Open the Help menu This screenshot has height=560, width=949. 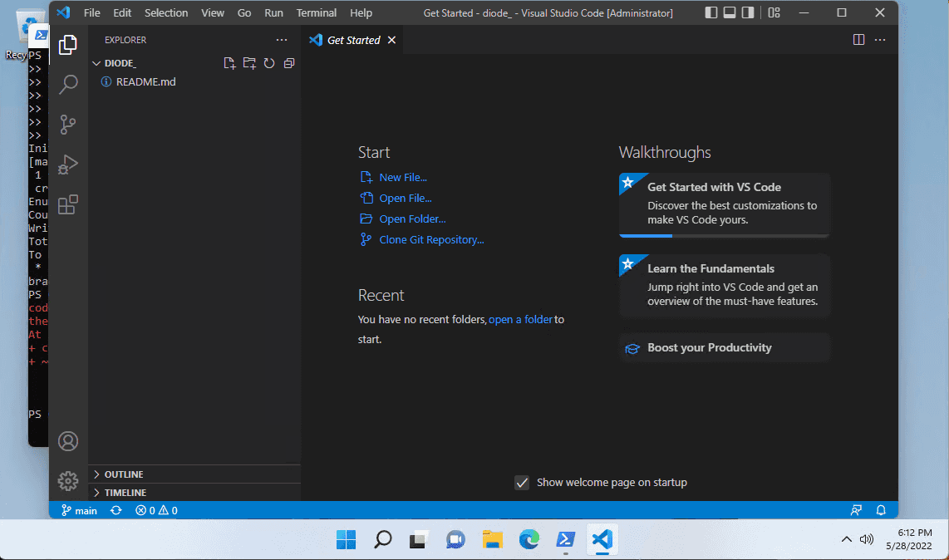tap(361, 12)
